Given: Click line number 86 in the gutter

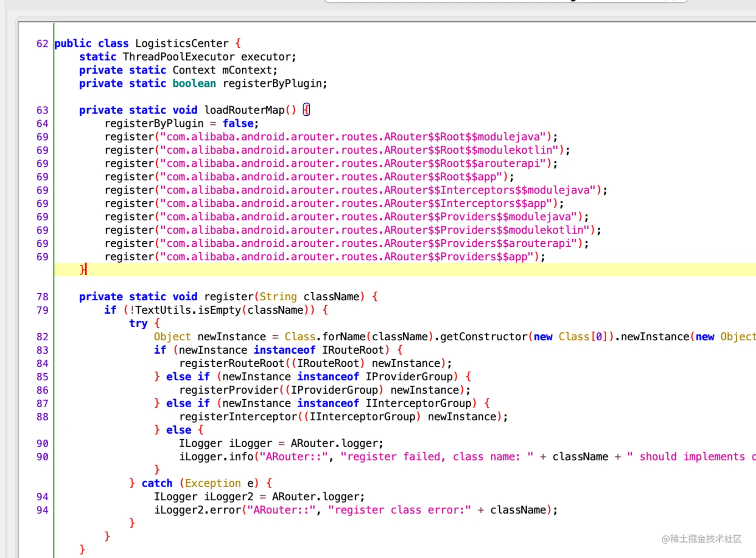Looking at the screenshot, I should pyautogui.click(x=42, y=390).
